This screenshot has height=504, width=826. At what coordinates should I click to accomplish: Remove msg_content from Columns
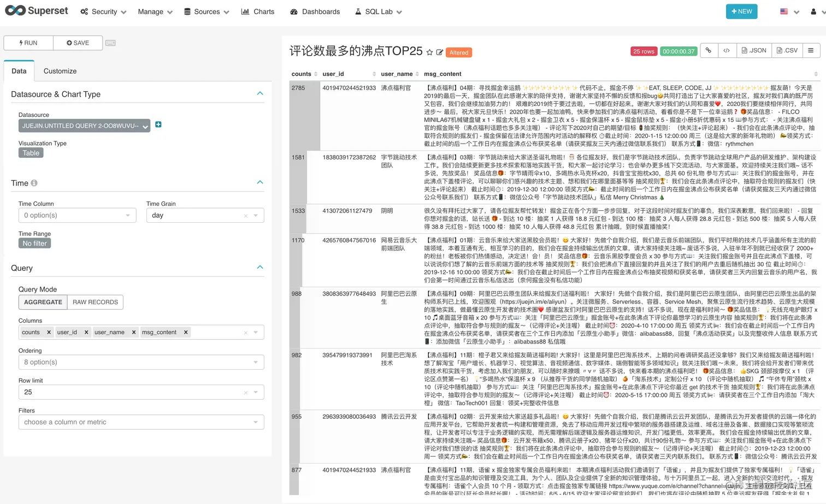click(186, 332)
